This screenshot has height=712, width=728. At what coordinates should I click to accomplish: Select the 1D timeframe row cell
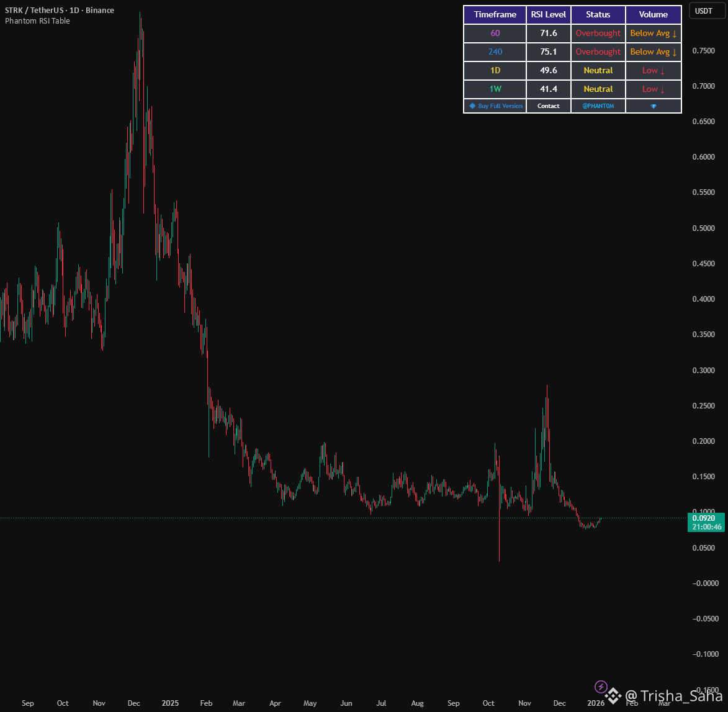click(495, 71)
